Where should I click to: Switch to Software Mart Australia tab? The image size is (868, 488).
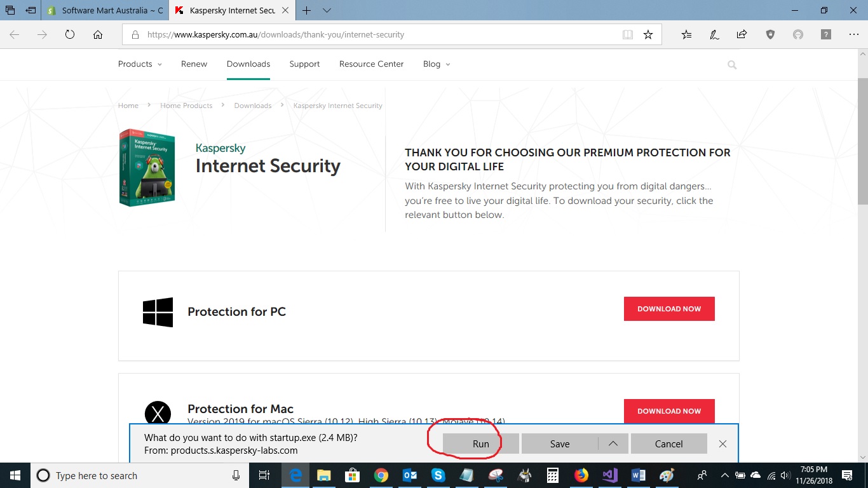(105, 10)
